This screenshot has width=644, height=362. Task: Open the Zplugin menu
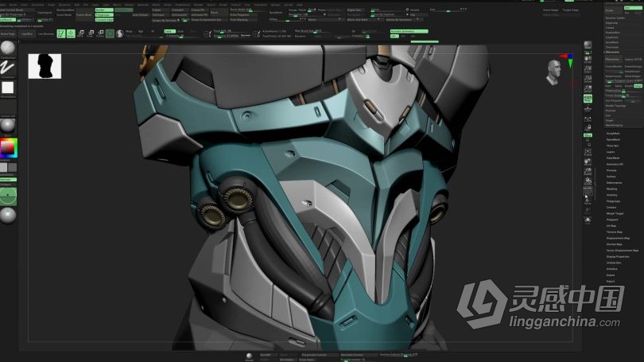[275, 5]
